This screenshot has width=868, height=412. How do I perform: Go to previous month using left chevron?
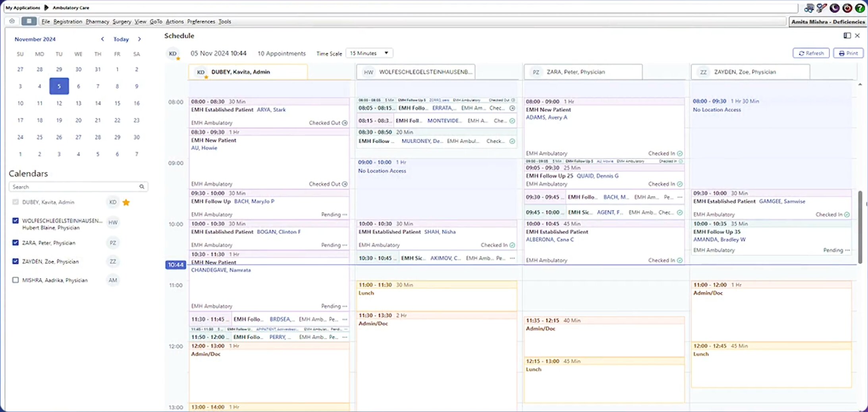click(102, 39)
